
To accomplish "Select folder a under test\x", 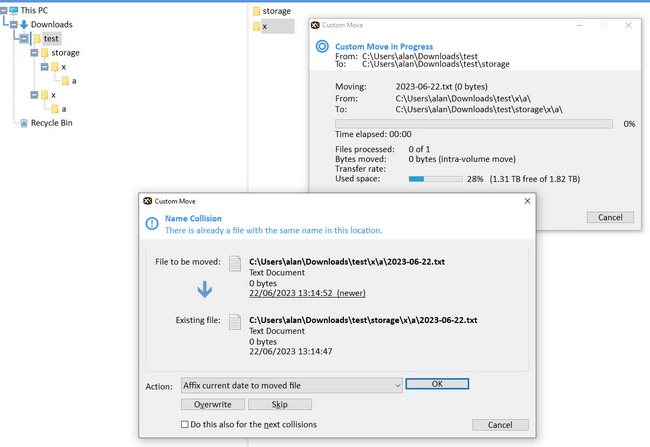I will (x=63, y=109).
